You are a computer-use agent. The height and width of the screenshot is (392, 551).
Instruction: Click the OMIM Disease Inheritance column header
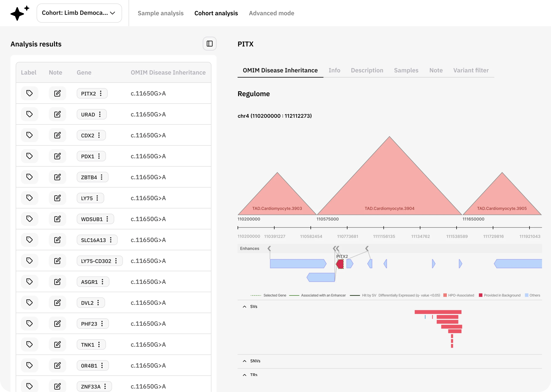168,72
